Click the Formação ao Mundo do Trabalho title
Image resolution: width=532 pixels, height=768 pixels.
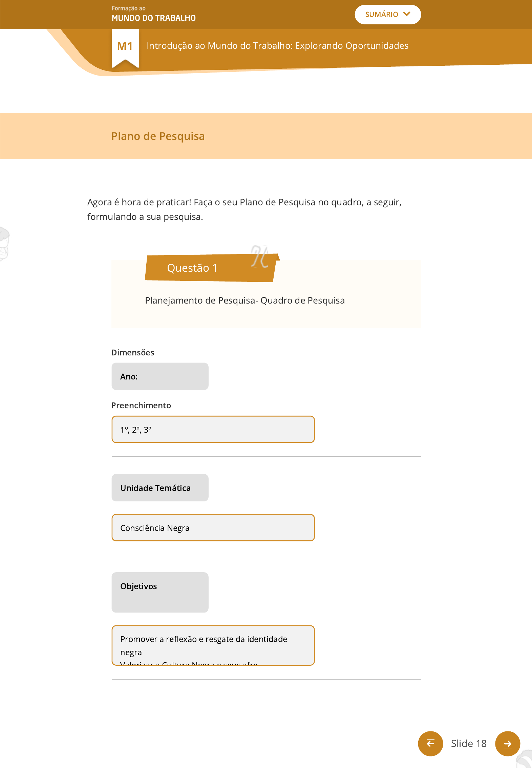pos(153,14)
